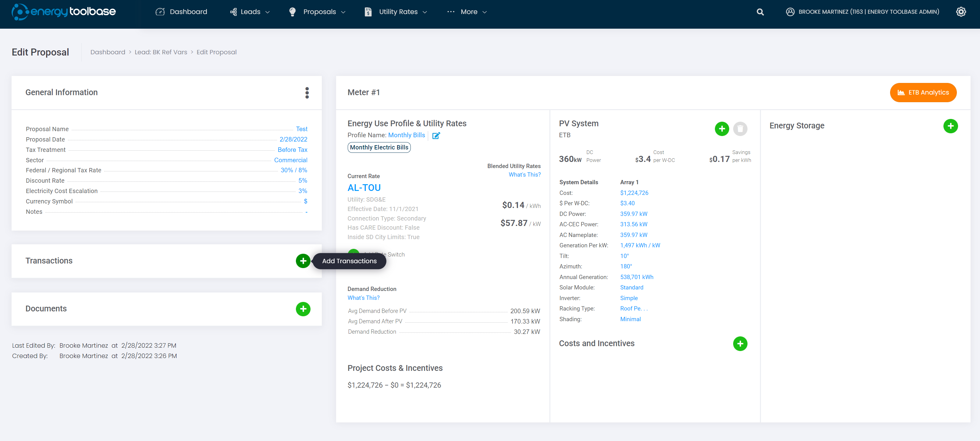This screenshot has height=441, width=980.
Task: Click the Demand Reduction 30.27 kW value
Action: [x=527, y=332]
